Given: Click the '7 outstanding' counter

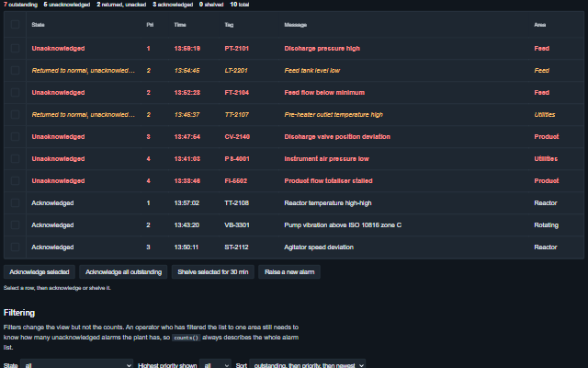Looking at the screenshot, I should point(20,5).
